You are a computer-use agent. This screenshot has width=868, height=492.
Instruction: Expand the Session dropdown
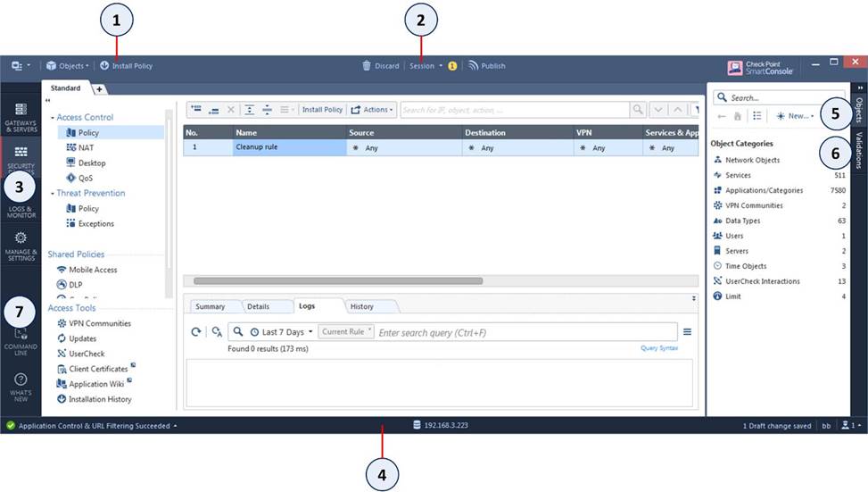point(426,66)
